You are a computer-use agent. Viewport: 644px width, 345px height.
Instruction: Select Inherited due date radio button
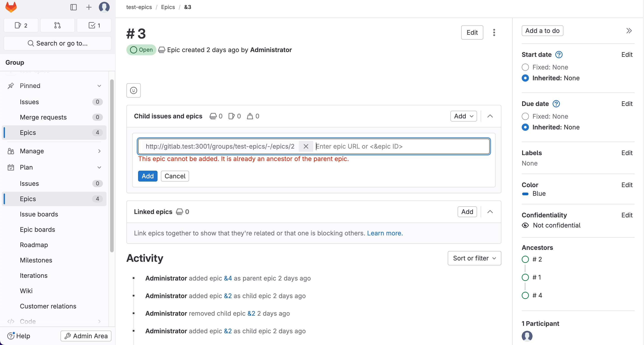click(x=525, y=127)
